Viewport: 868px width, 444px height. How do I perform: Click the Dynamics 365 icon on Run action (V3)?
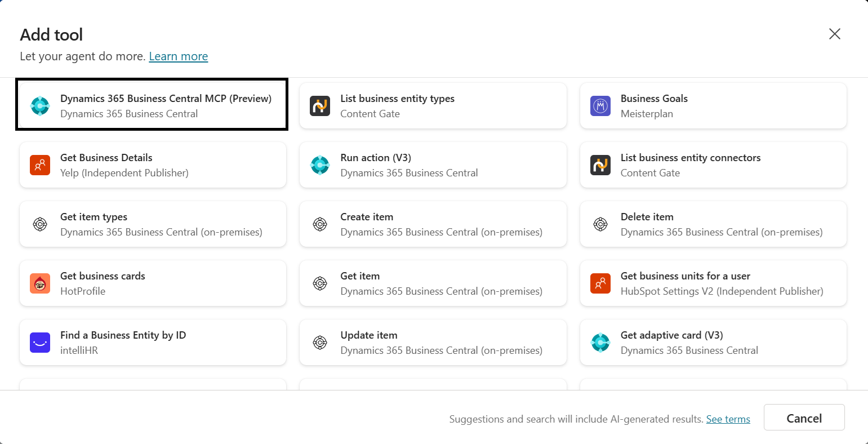(320, 165)
